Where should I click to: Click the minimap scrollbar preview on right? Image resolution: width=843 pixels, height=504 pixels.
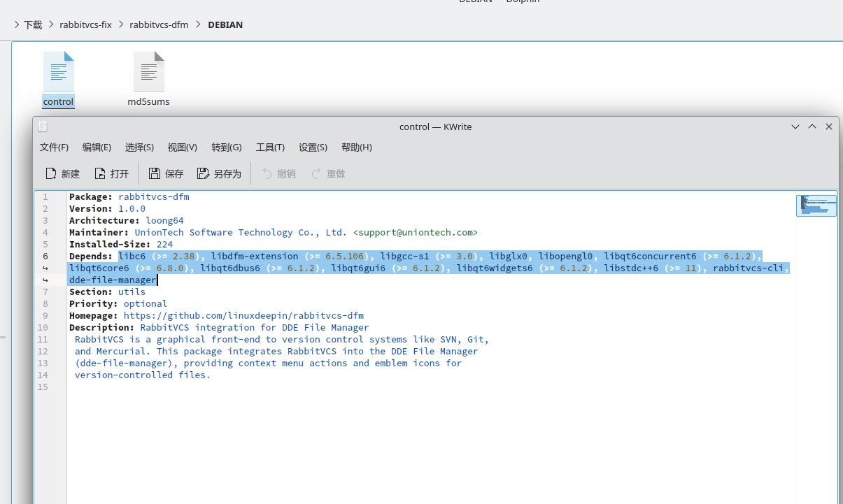click(816, 206)
